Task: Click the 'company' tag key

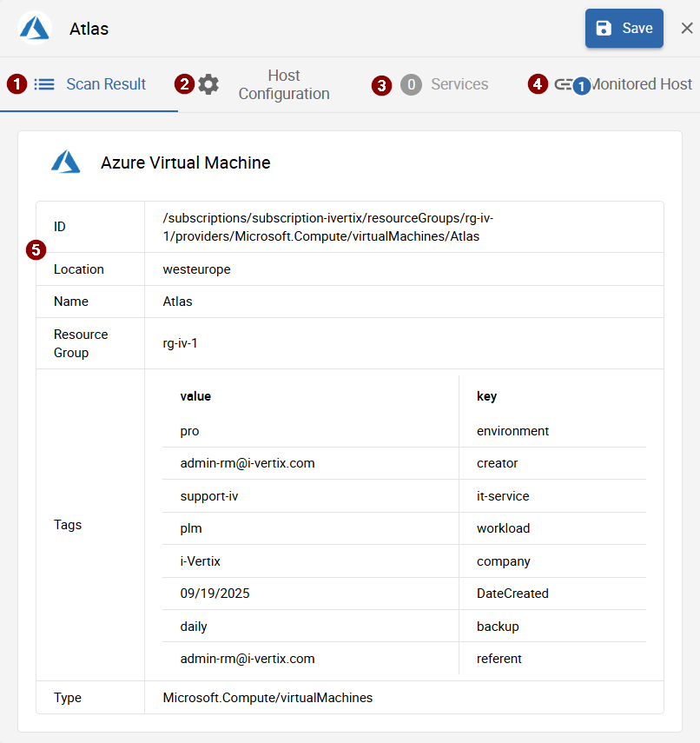Action: pyautogui.click(x=503, y=561)
